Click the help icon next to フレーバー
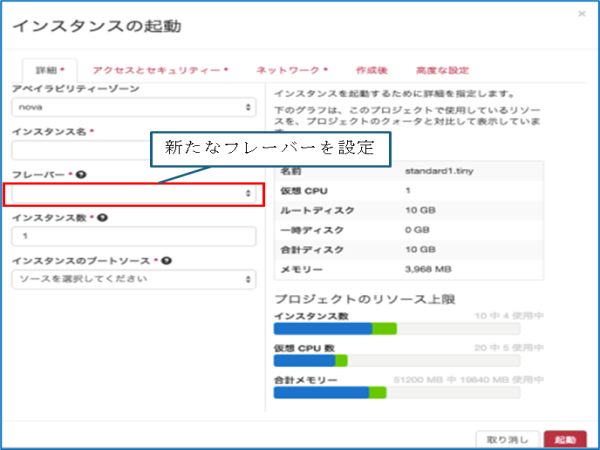Viewport: 600px width, 450px height. tap(81, 174)
